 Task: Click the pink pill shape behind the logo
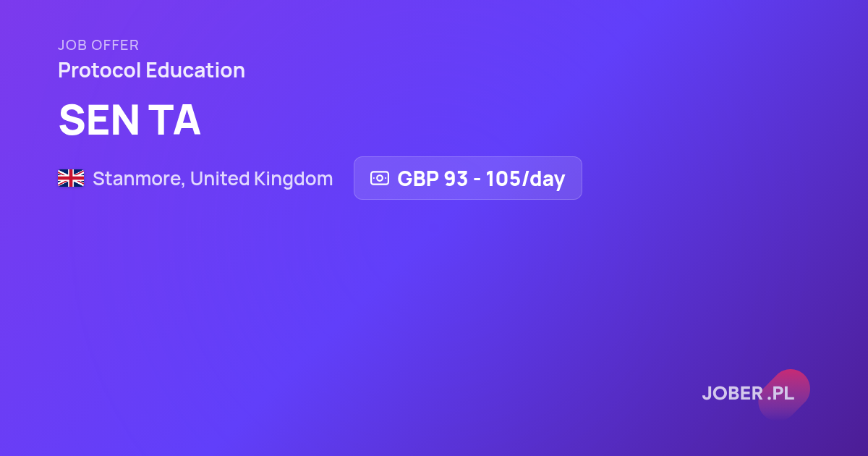click(784, 394)
